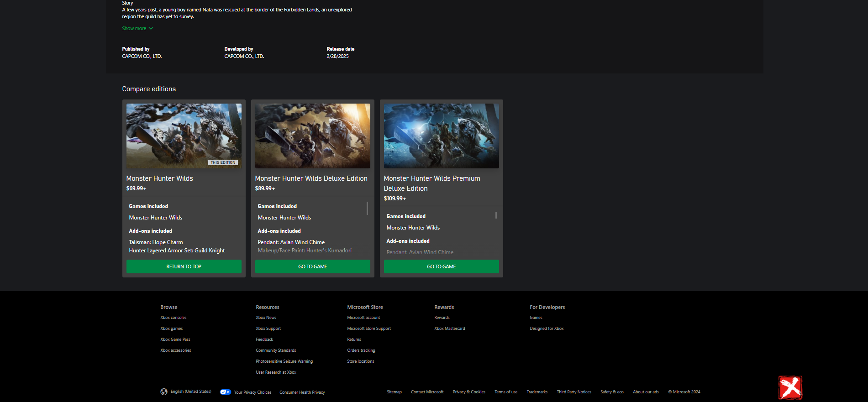Click the Deluxe Edition card scrollbar
Screen dimensions: 868x402
(x=367, y=208)
